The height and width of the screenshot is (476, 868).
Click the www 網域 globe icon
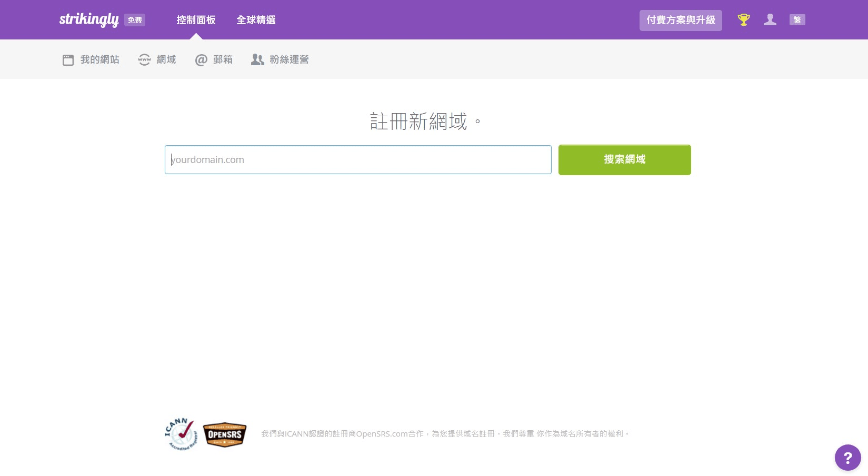tap(144, 60)
